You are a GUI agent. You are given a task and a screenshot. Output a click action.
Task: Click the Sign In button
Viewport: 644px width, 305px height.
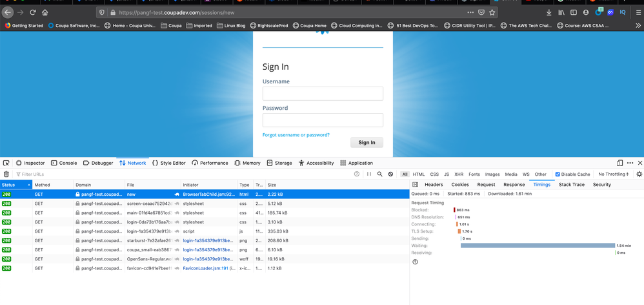coord(367,143)
